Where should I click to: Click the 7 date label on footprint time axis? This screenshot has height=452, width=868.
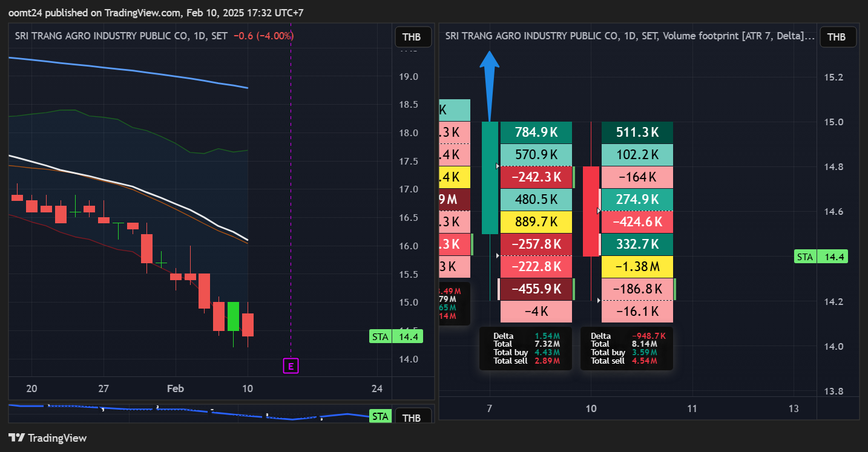coord(489,408)
